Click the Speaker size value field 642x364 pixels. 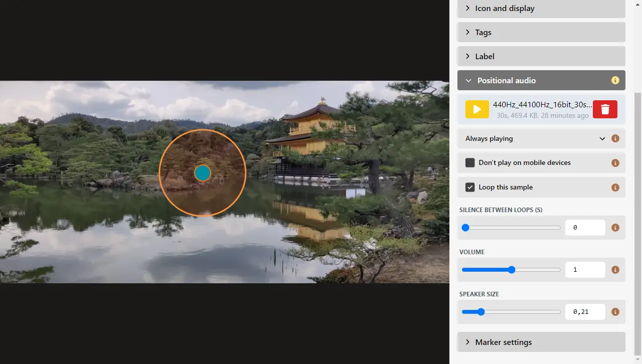585,312
